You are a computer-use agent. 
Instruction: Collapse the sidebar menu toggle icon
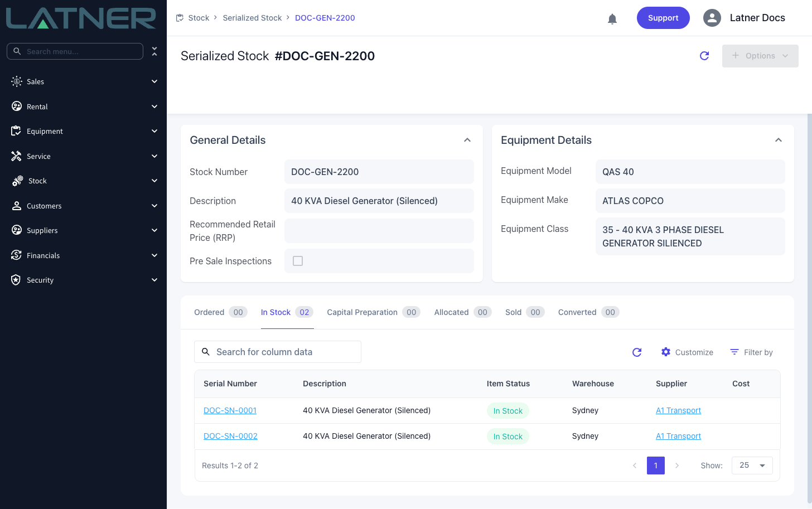[x=154, y=51]
